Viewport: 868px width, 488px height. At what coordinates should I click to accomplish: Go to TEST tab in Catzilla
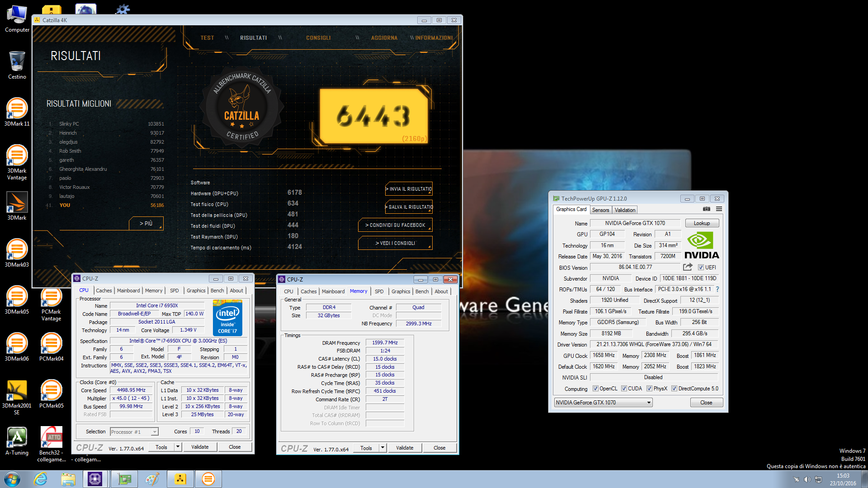(x=207, y=38)
